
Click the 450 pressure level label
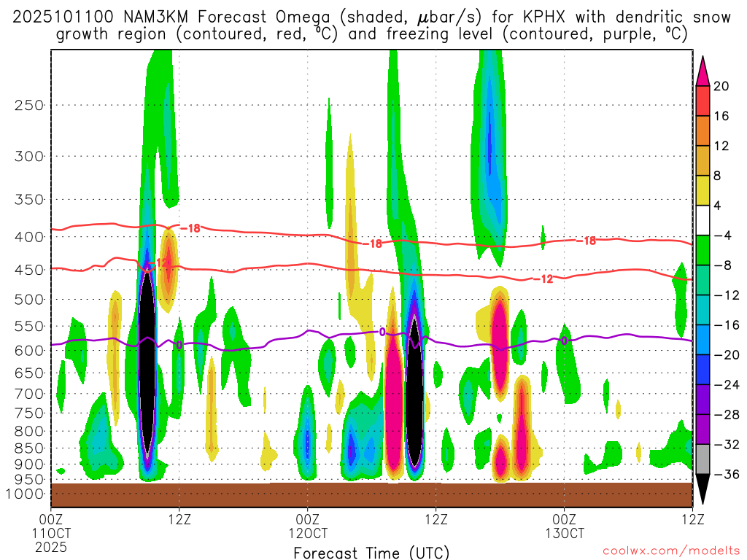click(29, 270)
